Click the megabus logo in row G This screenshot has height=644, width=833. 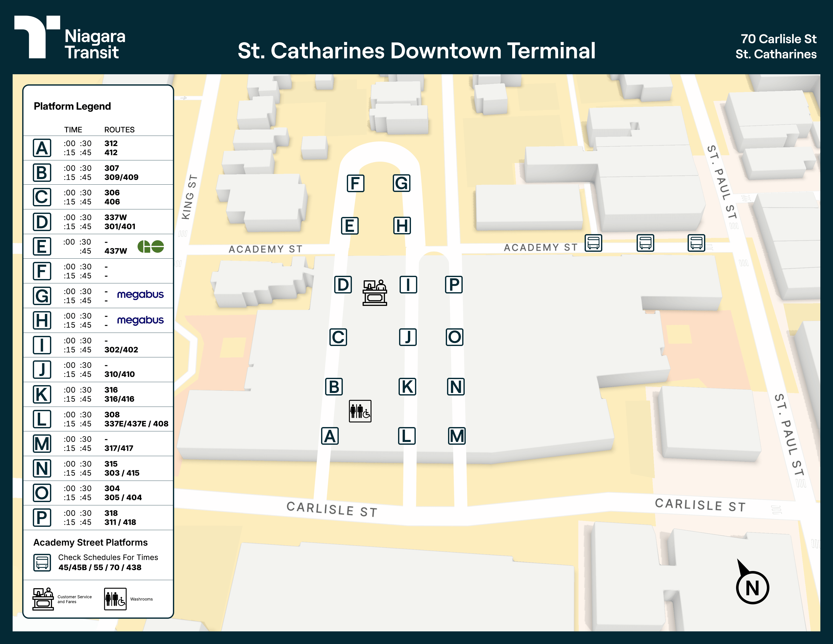tap(140, 295)
